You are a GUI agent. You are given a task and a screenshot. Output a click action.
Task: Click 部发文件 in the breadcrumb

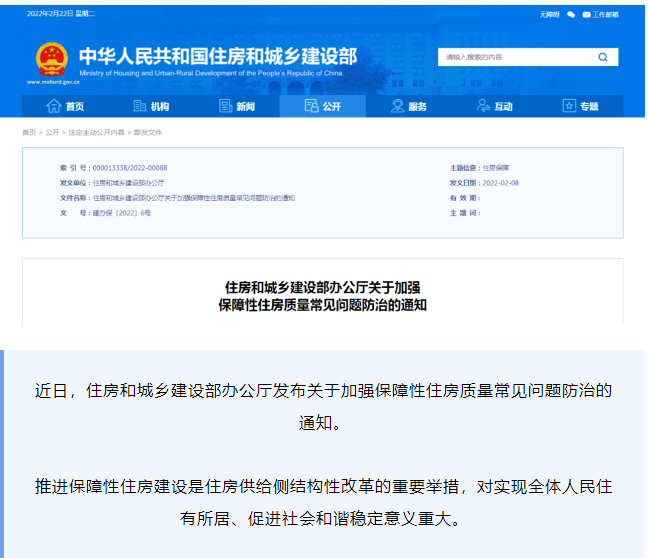point(147,132)
